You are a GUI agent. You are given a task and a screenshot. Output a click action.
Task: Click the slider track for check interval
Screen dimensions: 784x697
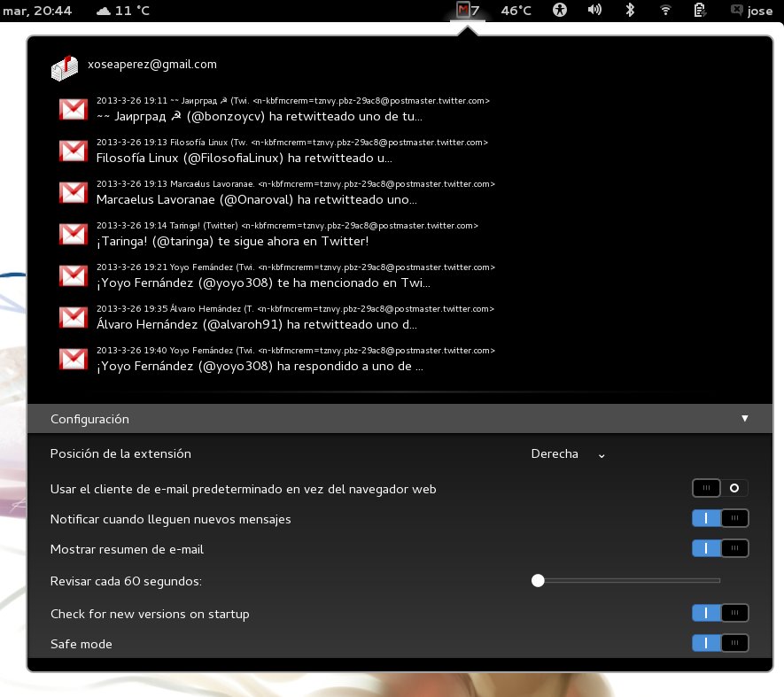(625, 580)
